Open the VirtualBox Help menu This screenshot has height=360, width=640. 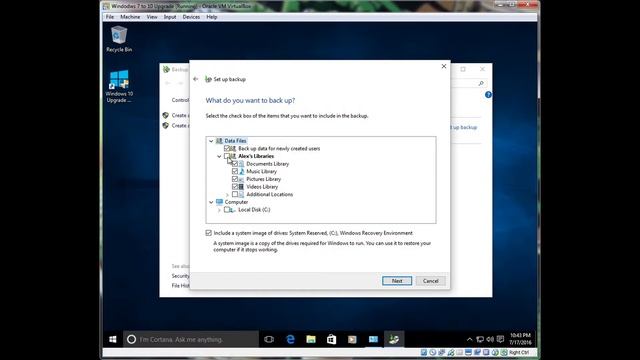click(211, 17)
